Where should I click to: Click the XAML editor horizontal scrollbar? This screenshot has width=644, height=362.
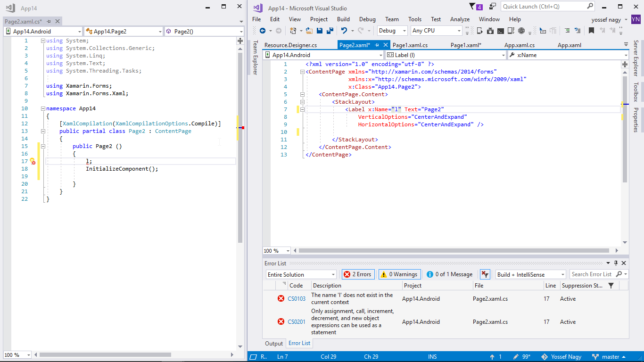[455, 251]
